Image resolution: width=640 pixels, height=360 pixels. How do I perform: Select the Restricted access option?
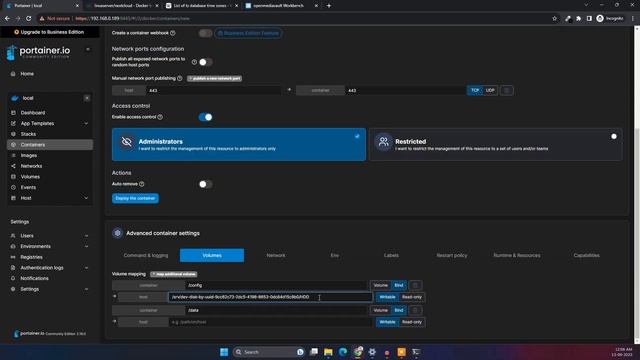496,144
